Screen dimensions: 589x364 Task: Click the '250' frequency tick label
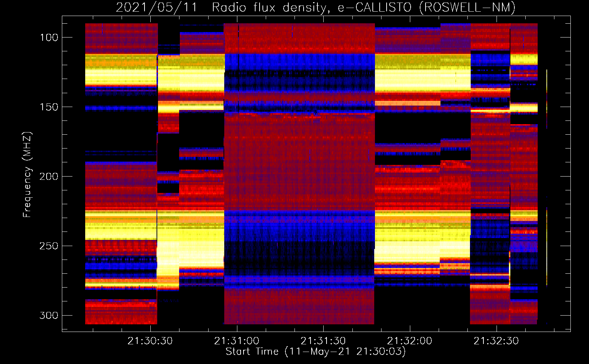click(49, 246)
